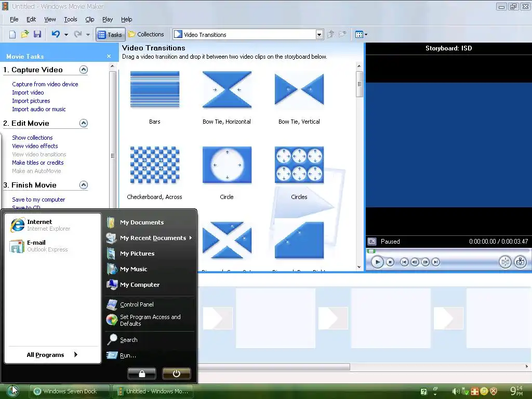
Task: Open the Clip menu
Action: coord(89,19)
